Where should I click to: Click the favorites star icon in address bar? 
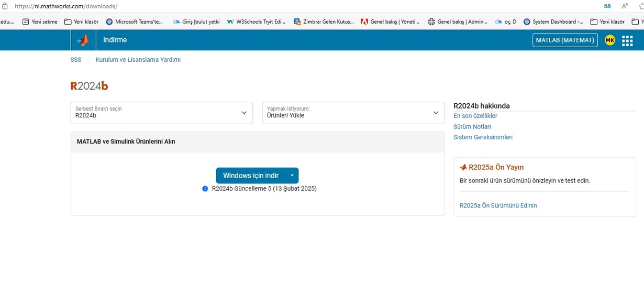point(641,6)
